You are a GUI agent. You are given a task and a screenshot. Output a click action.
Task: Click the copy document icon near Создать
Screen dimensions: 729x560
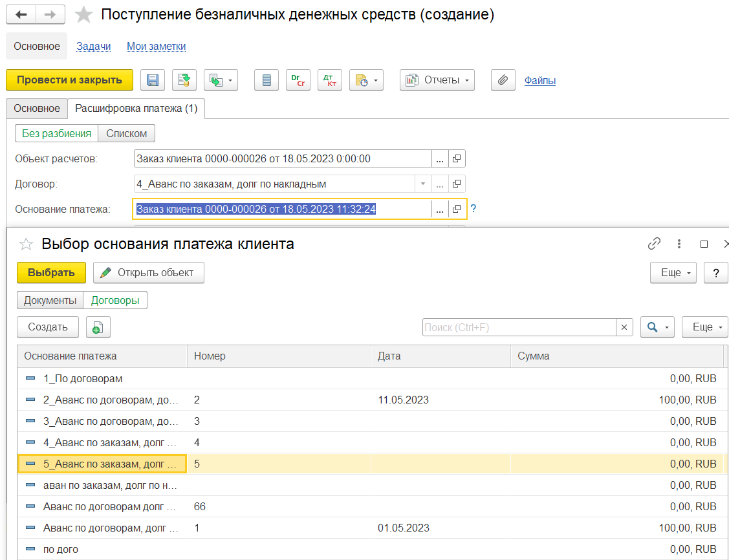point(98,327)
